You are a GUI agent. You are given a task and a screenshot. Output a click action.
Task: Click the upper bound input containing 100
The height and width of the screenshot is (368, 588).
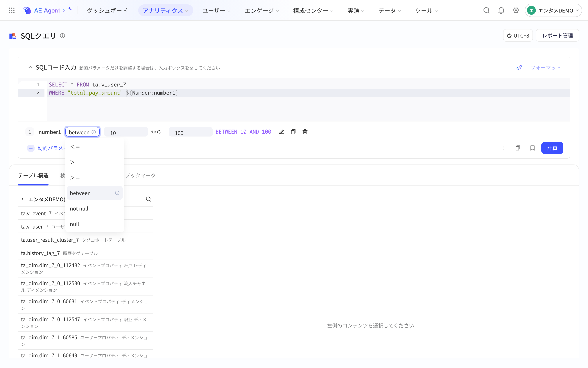191,132
